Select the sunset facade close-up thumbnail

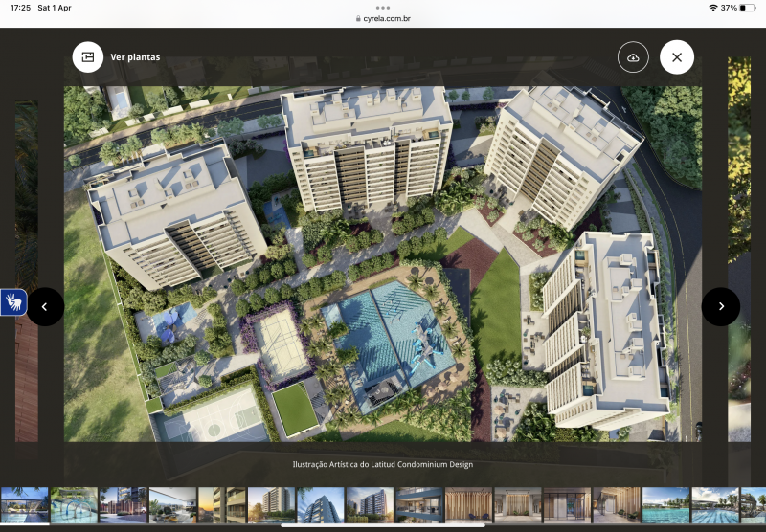pyautogui.click(x=222, y=505)
